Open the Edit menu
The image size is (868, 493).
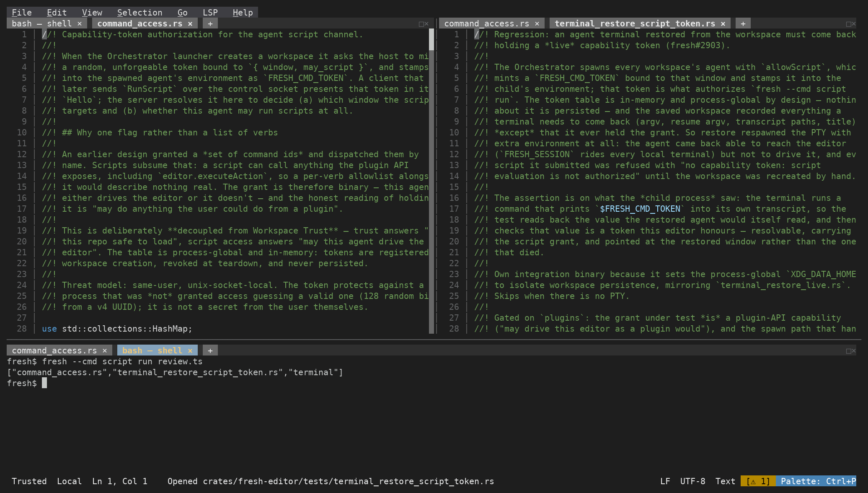57,13
